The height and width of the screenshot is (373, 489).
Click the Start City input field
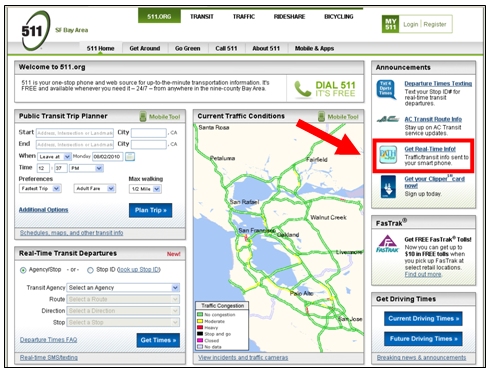[x=149, y=133]
